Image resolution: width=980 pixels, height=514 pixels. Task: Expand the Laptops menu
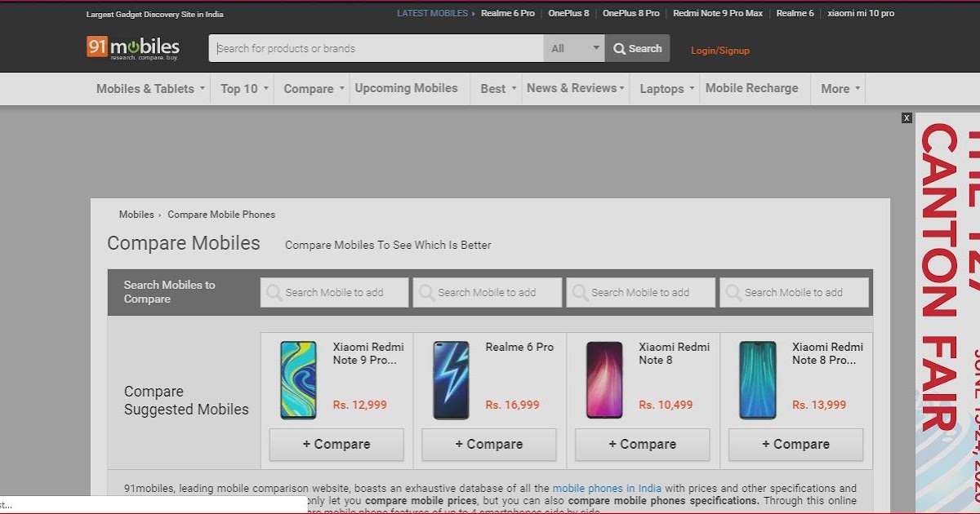[x=667, y=89]
